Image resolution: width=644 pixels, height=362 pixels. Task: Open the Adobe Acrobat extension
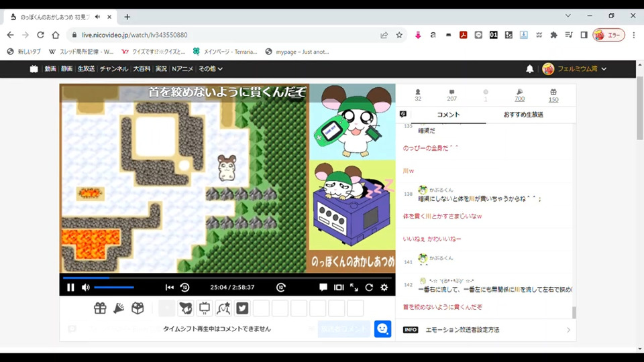(x=464, y=36)
